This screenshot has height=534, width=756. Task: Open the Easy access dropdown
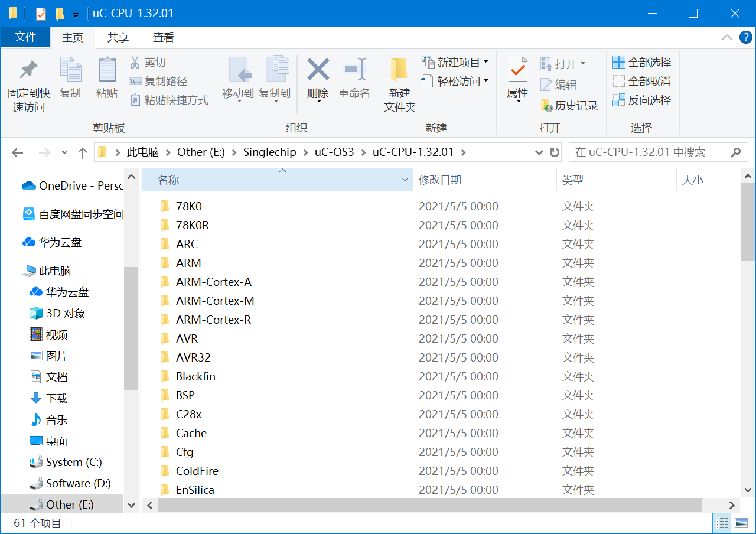coord(455,81)
